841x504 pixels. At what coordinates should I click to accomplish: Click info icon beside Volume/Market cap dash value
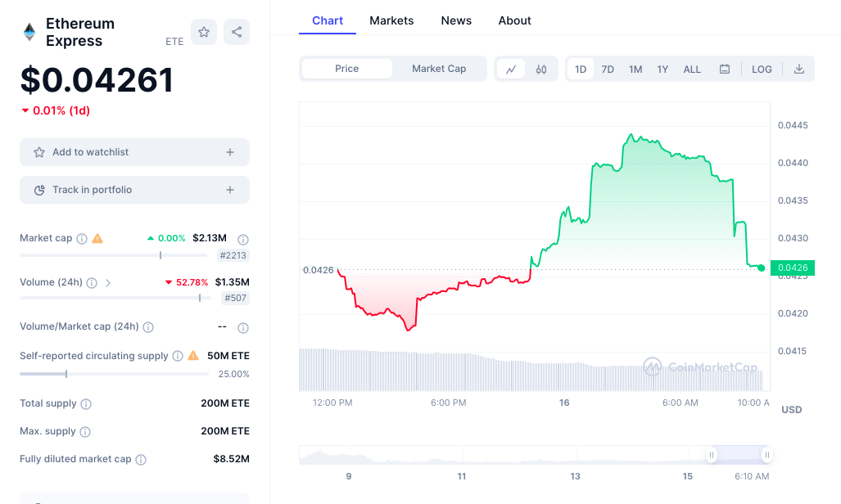tap(243, 327)
